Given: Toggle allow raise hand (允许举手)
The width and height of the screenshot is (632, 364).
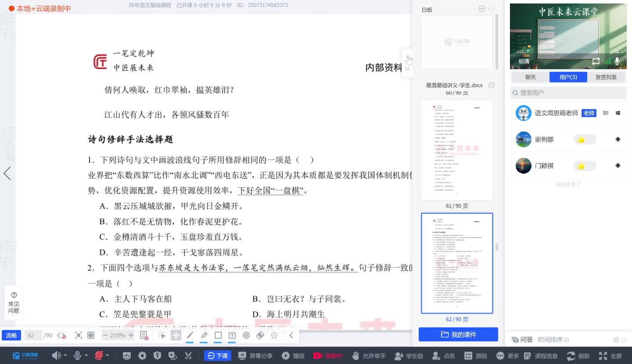Looking at the screenshot, I should 369,356.
